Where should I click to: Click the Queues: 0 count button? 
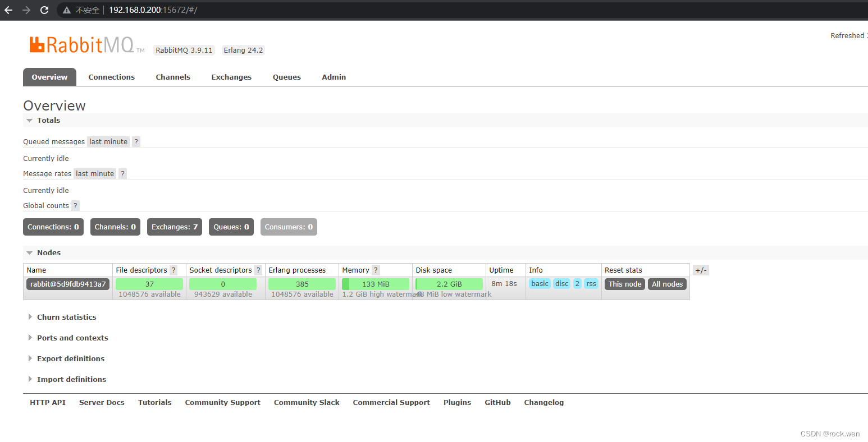231,227
